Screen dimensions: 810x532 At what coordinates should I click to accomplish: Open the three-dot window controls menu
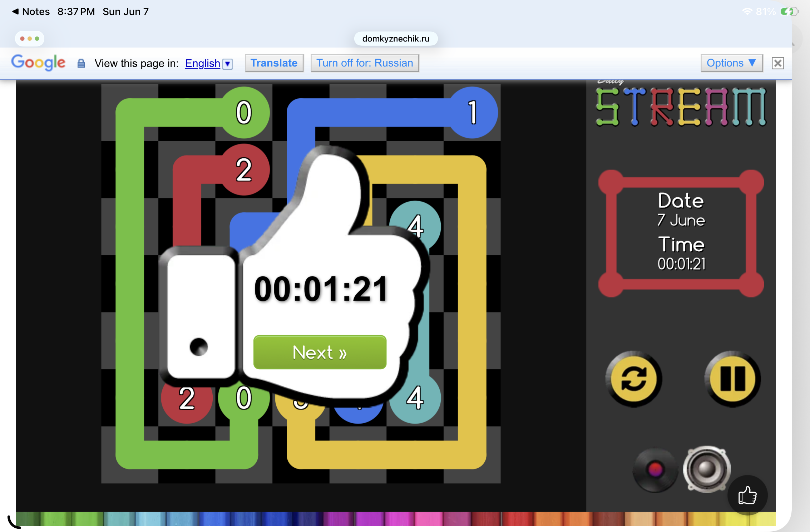coord(30,39)
